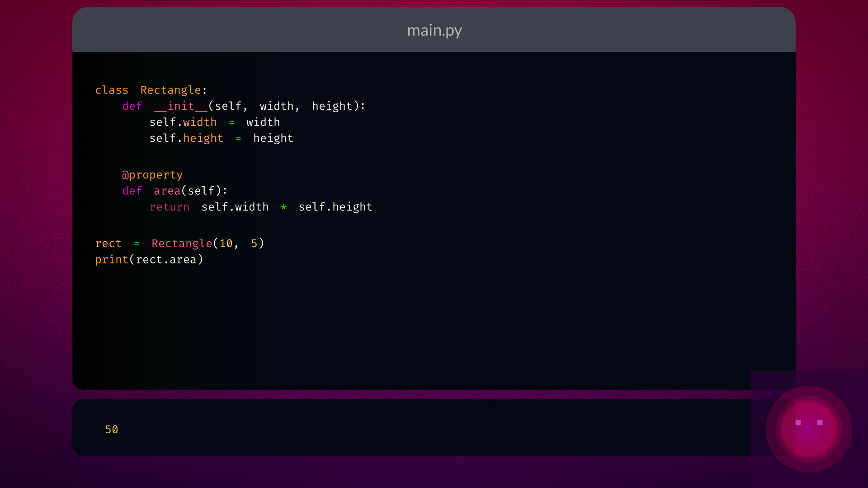Click the right eye of the avatar
The height and width of the screenshot is (488, 868).
(x=820, y=422)
